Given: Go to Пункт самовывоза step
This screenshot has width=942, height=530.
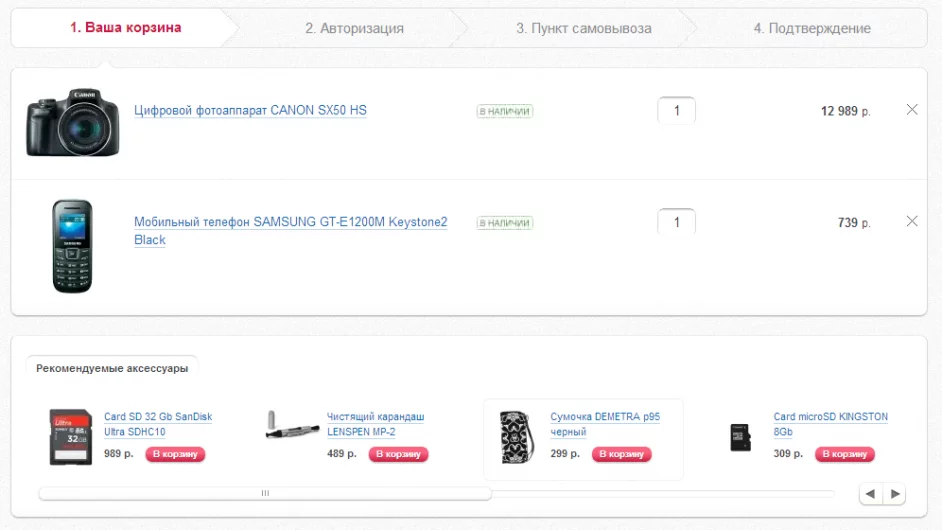Looking at the screenshot, I should pyautogui.click(x=583, y=28).
